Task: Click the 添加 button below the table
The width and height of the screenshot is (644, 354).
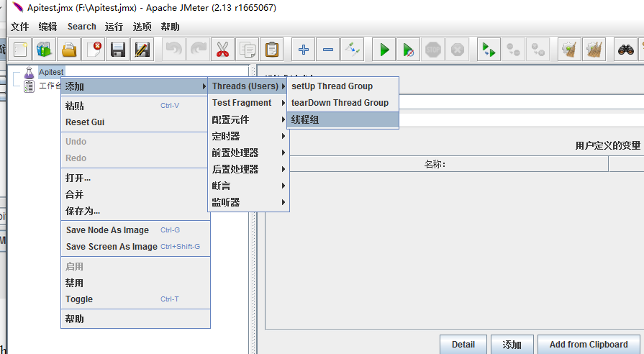Action: point(512,345)
